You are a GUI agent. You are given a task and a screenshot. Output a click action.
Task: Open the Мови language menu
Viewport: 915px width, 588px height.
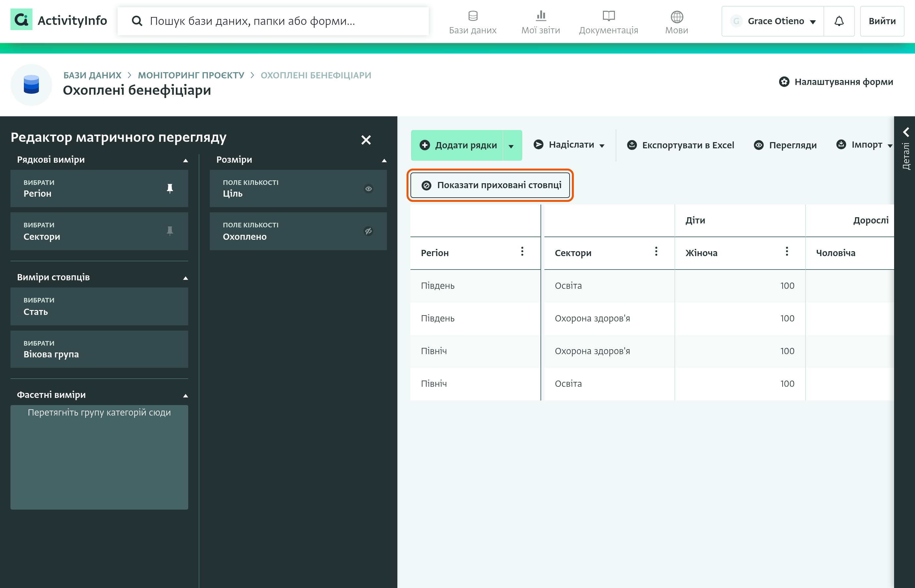click(677, 22)
